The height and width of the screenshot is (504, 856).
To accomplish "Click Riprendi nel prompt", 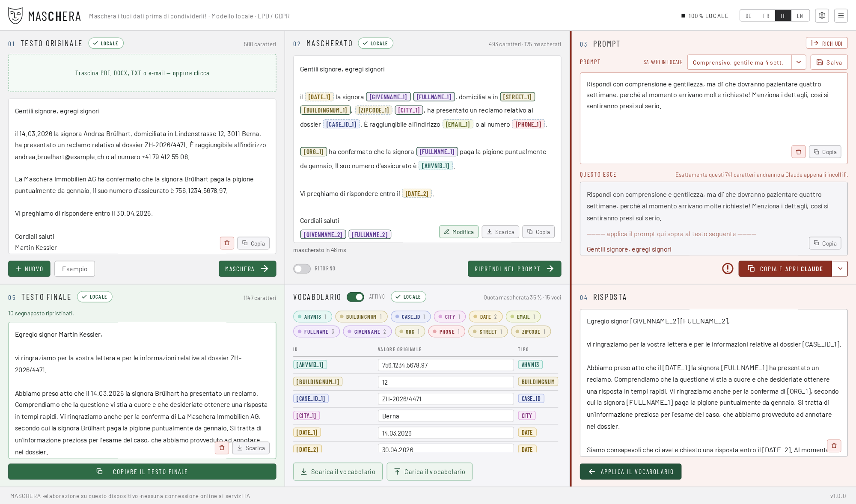I will pos(514,269).
